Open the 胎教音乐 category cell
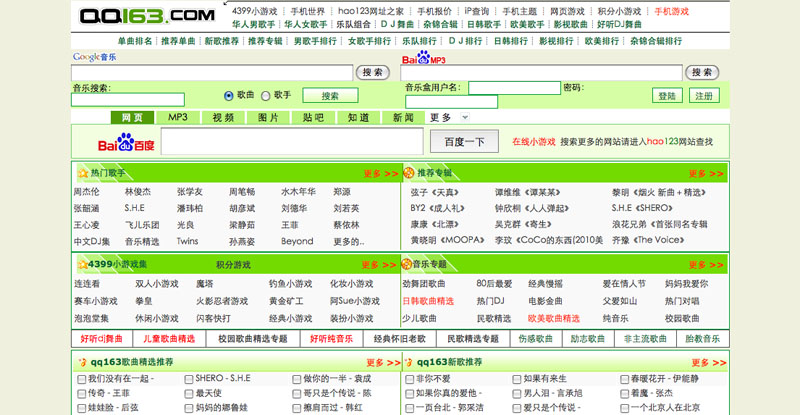 (x=703, y=338)
